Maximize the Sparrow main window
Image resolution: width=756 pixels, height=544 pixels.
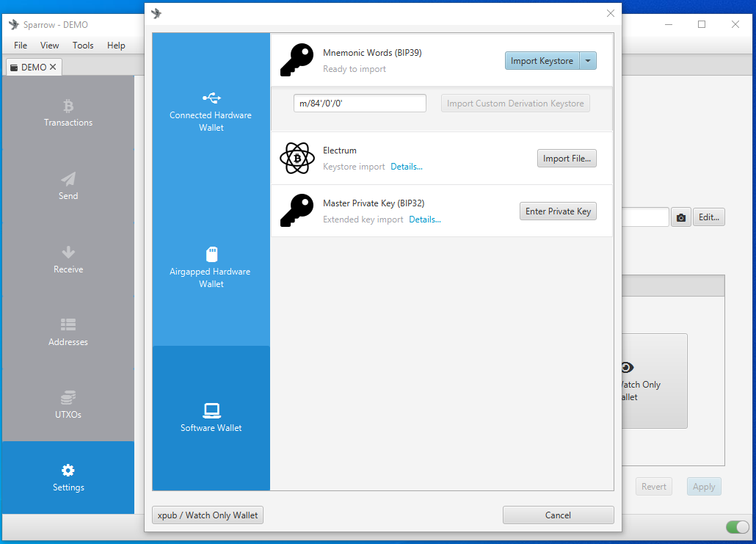click(702, 24)
